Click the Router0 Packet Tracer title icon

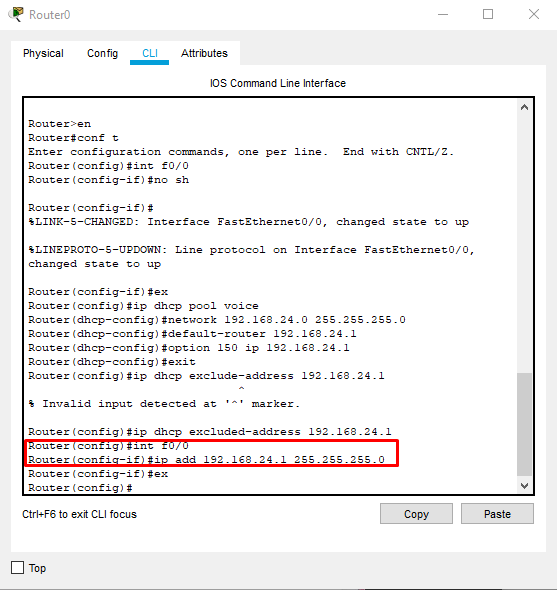(16, 14)
